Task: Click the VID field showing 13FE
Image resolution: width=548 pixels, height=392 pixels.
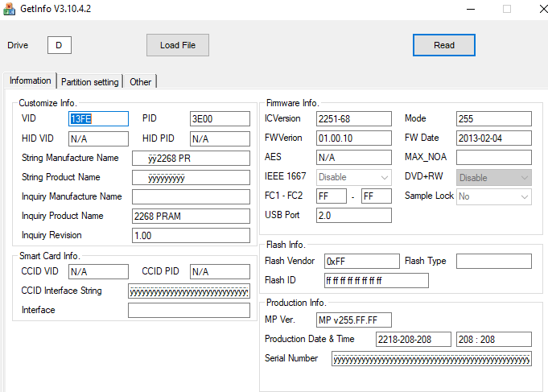Action: click(x=98, y=119)
